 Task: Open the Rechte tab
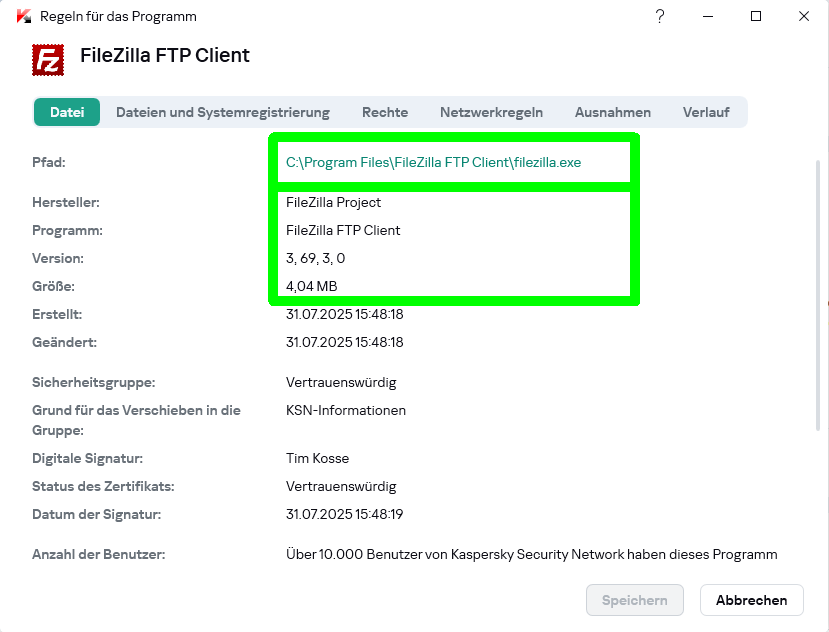(x=385, y=112)
